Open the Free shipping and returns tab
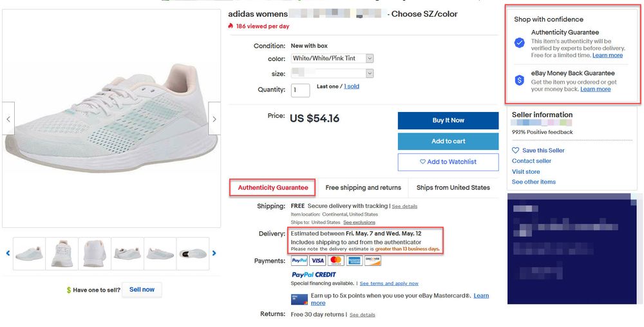This screenshot has width=644, height=327. tap(363, 188)
